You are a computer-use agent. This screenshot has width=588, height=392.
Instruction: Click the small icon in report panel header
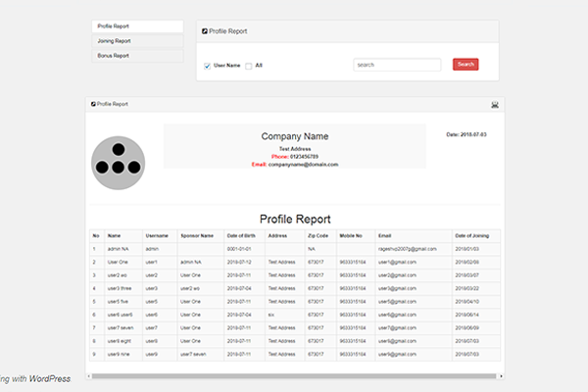93,104
